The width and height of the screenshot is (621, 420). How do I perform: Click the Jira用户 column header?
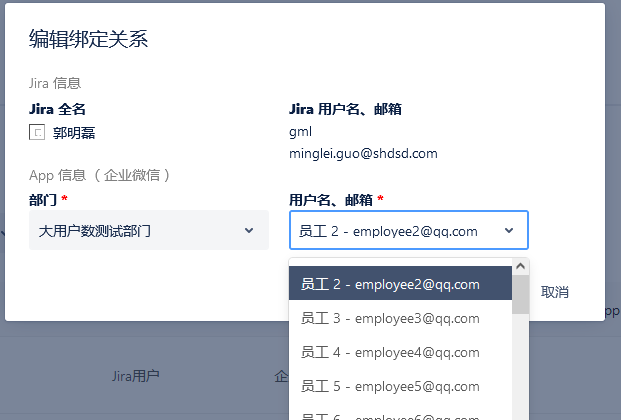[x=135, y=376]
